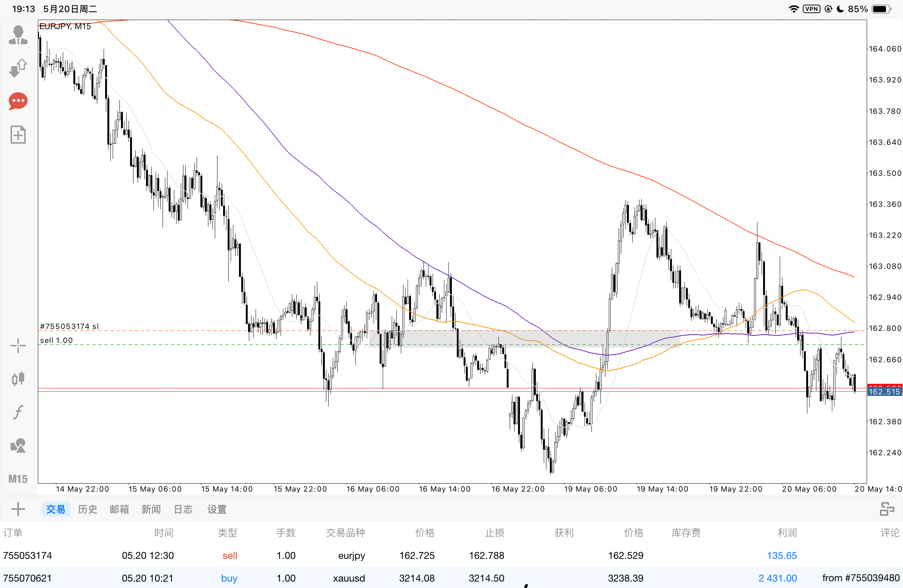
Task: Click the add order plus button
Action: click(18, 509)
